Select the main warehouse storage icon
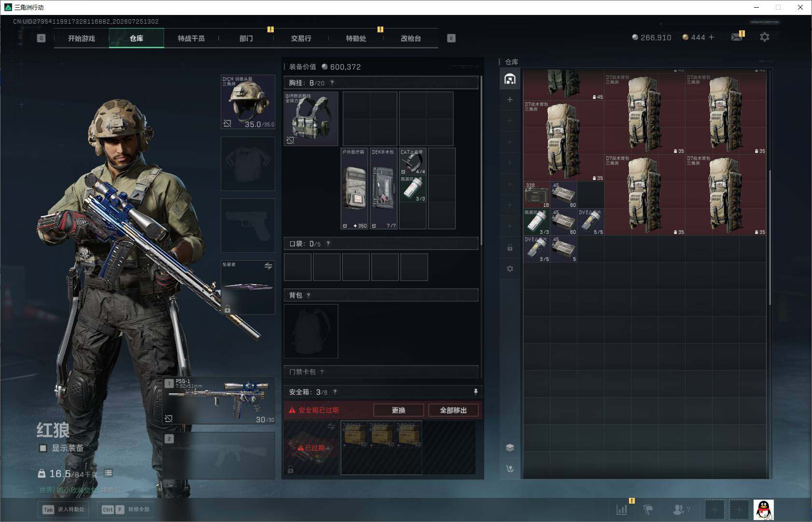 (x=510, y=79)
